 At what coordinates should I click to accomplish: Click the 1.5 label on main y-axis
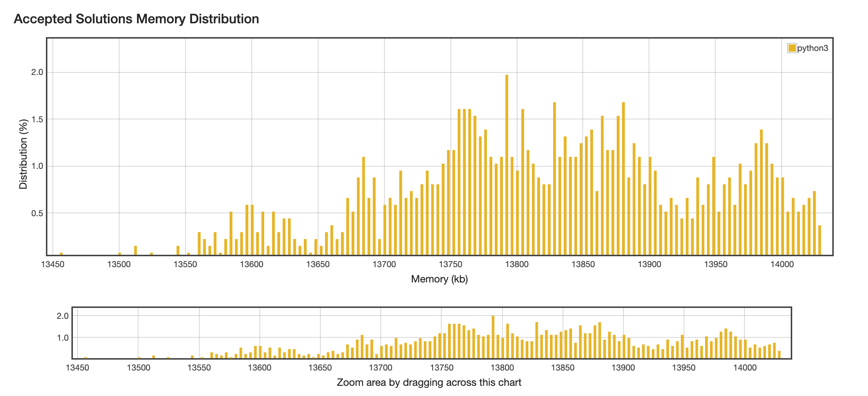37,119
